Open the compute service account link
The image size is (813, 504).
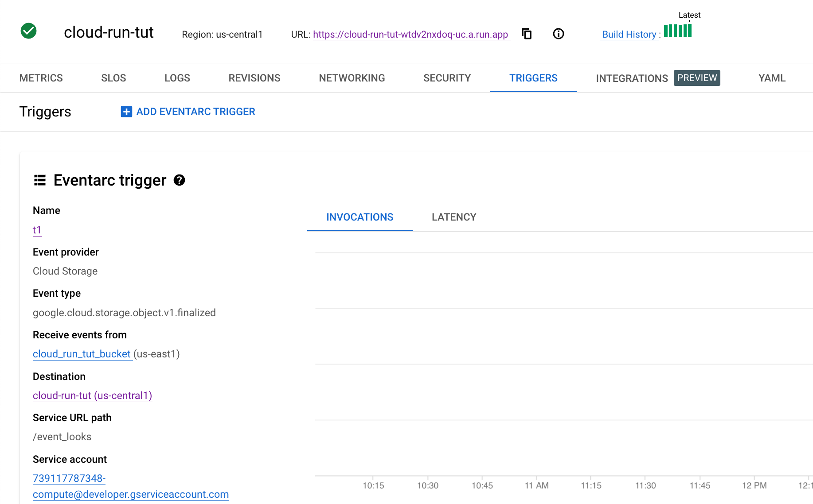tap(131, 486)
